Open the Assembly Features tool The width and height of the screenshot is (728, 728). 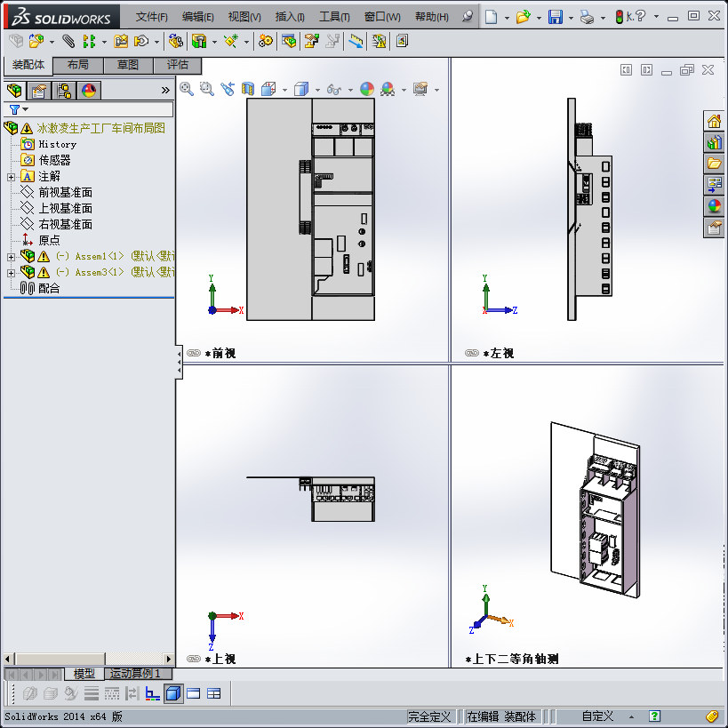[x=199, y=41]
